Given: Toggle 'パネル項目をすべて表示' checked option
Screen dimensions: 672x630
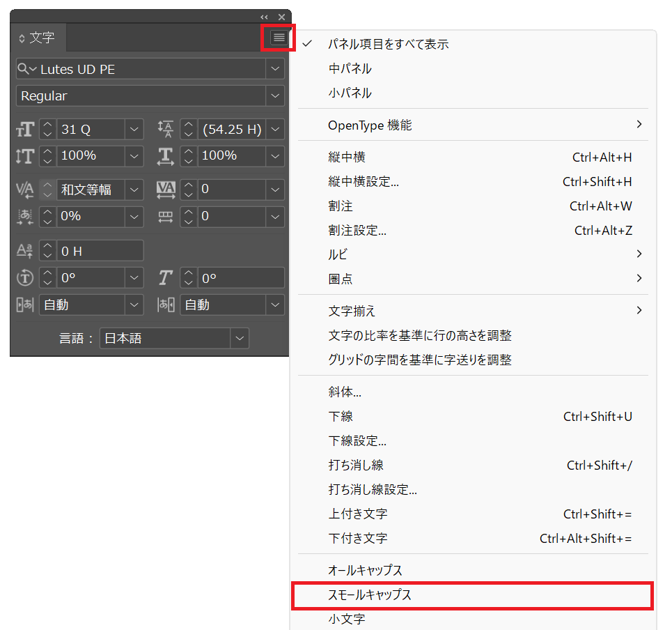Looking at the screenshot, I should 389,44.
